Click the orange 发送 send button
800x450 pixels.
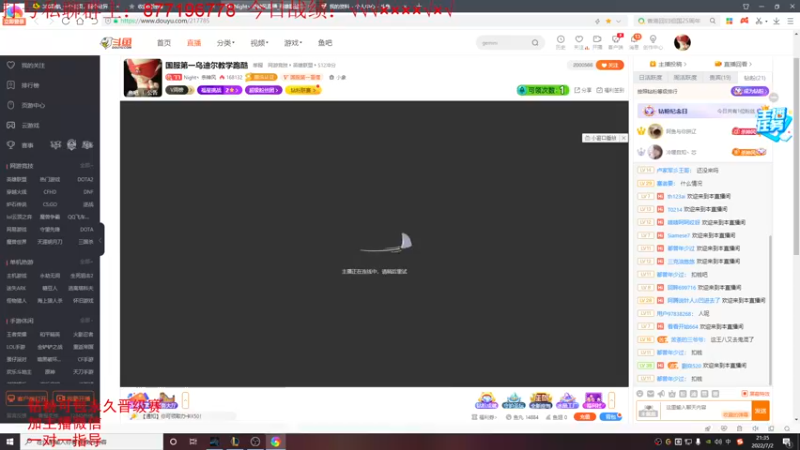point(761,411)
